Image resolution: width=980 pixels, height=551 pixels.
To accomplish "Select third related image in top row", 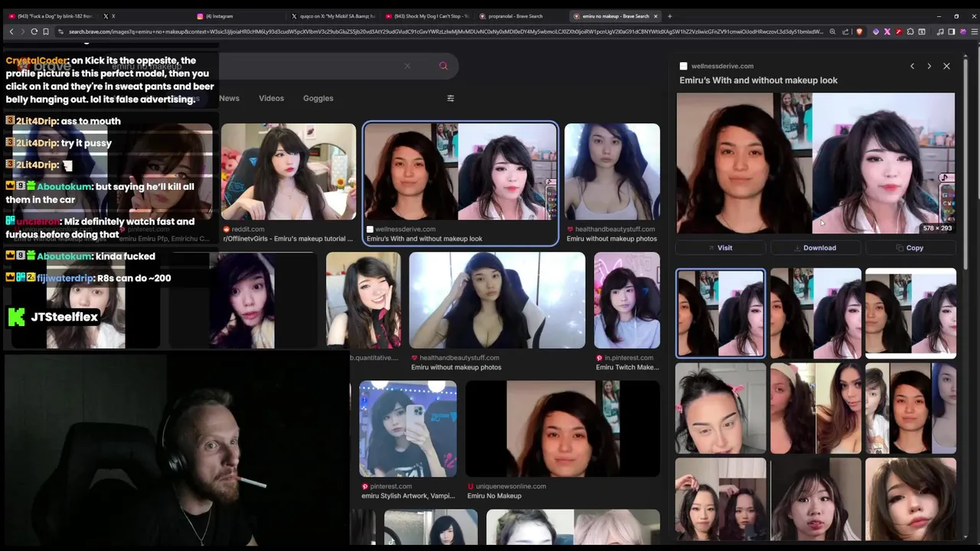I will pyautogui.click(x=910, y=313).
